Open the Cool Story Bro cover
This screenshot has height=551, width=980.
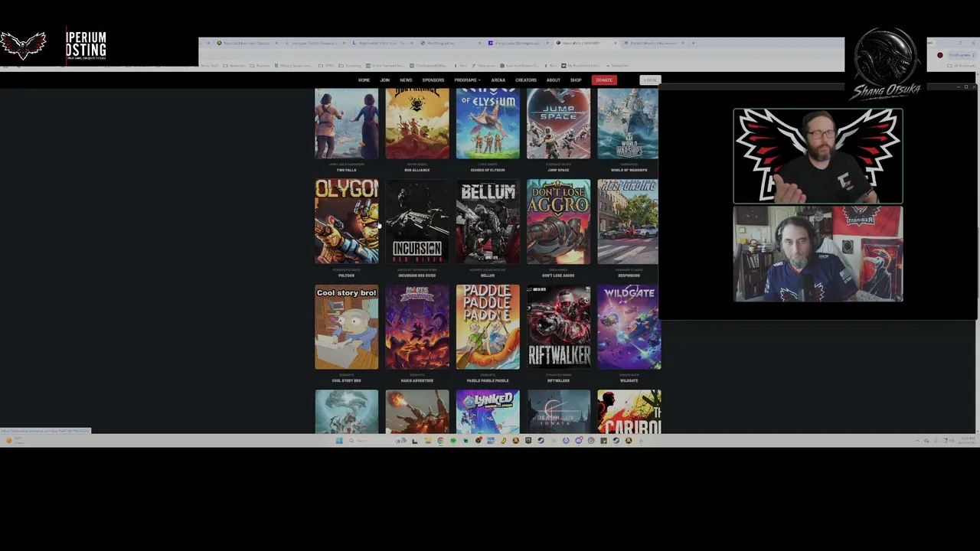(x=346, y=327)
